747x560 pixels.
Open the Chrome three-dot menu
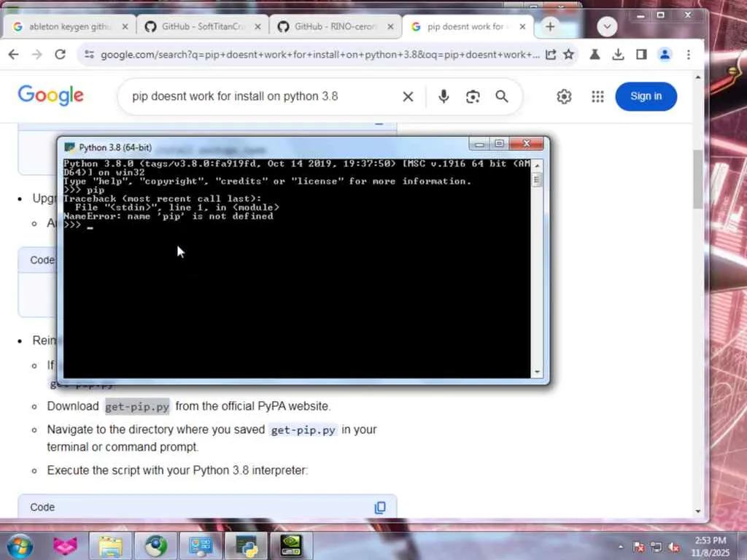[x=689, y=55]
